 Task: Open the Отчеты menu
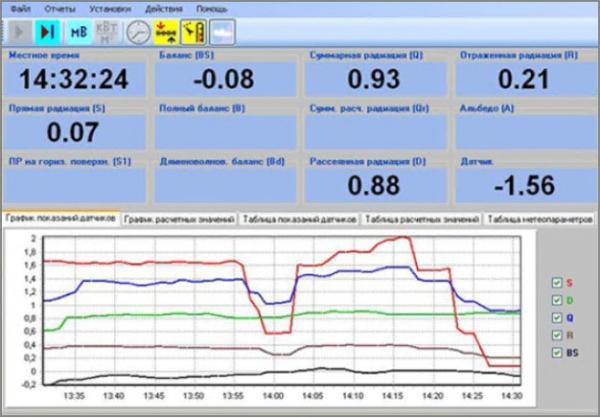[60, 9]
